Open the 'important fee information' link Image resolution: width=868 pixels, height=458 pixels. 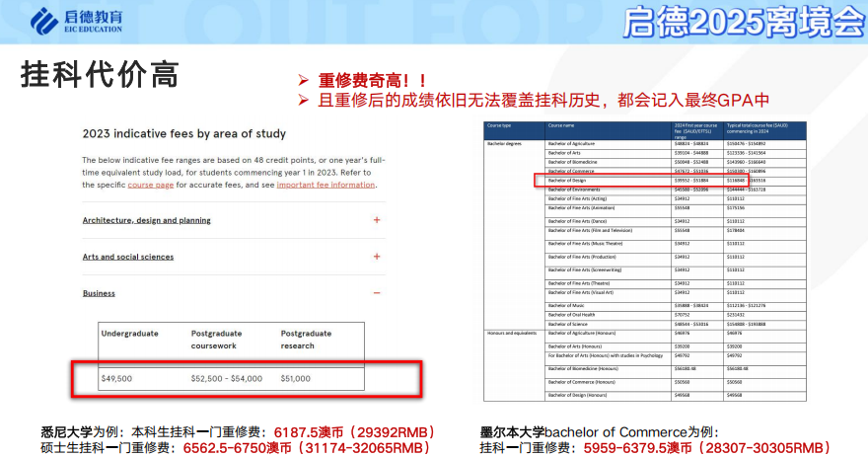pyautogui.click(x=325, y=185)
